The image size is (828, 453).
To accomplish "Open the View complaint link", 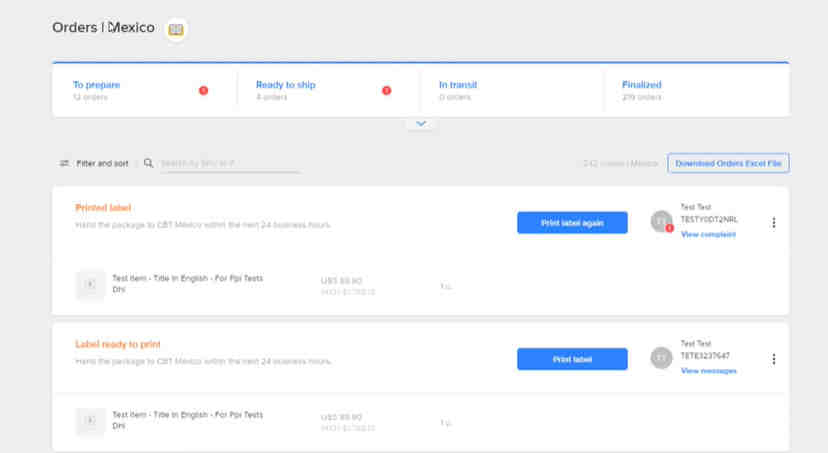I will 708,234.
